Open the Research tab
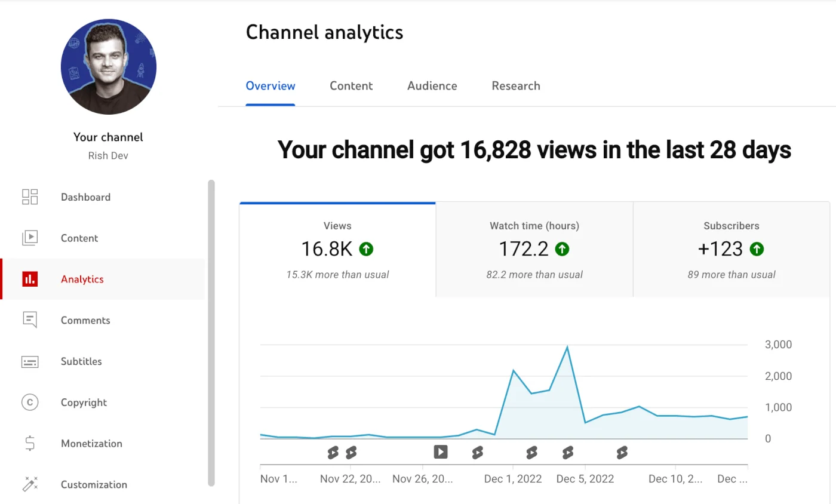Viewport: 836px width, 504px height. pos(515,86)
